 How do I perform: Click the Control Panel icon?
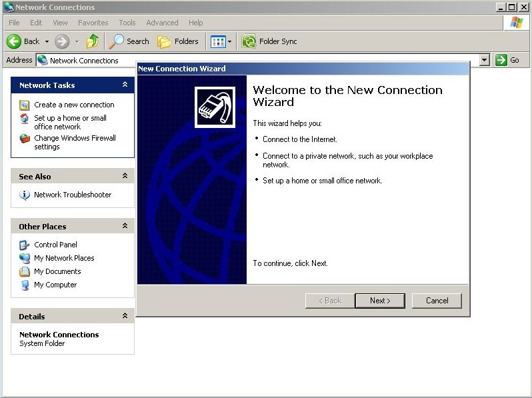coord(25,245)
